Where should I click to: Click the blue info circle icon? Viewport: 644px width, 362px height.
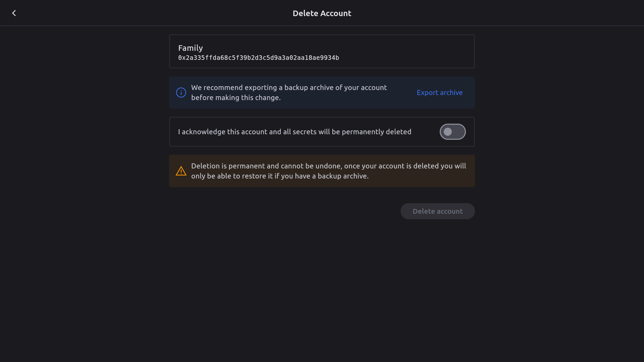pos(181,93)
